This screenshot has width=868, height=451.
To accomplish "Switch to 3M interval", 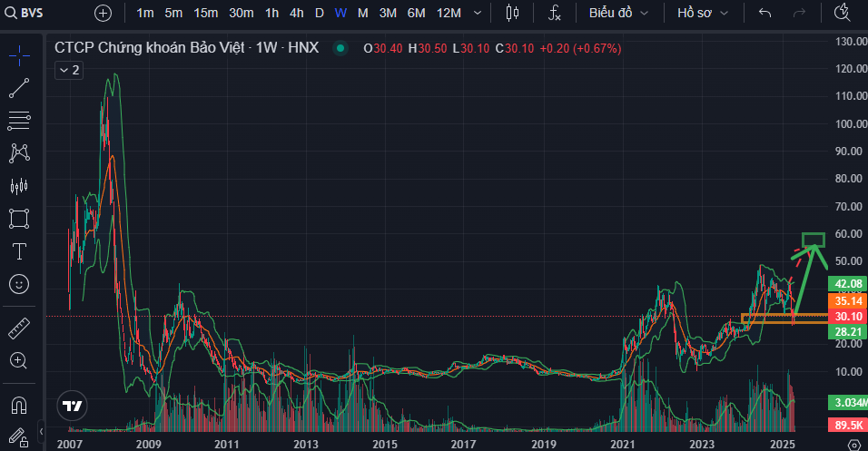I will click(x=388, y=13).
